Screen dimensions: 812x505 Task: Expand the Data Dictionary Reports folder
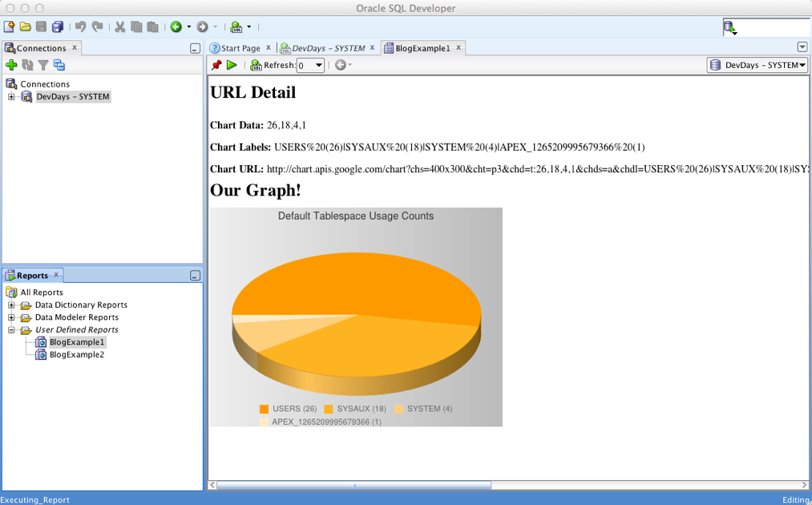[x=12, y=305]
